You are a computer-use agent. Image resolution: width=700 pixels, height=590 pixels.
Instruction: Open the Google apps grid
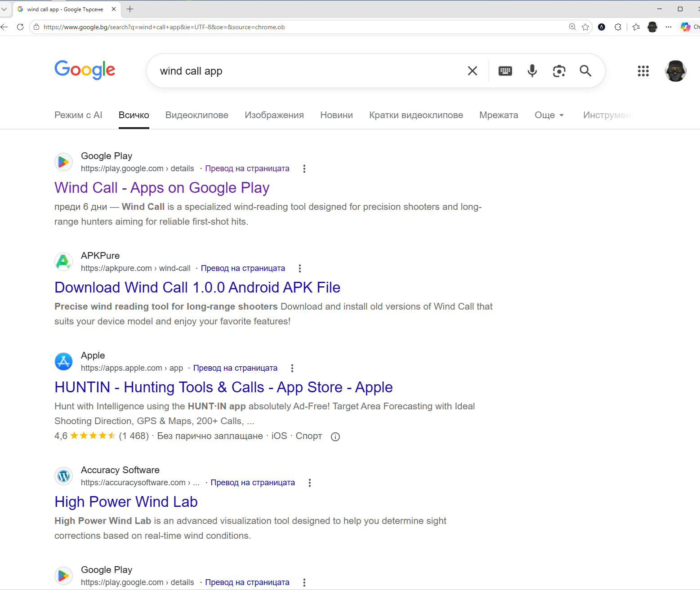[643, 71]
